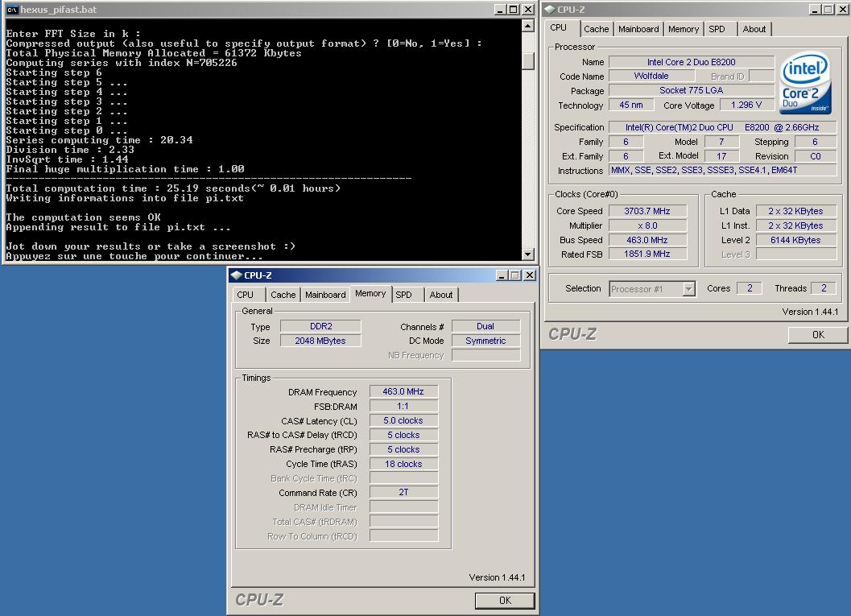This screenshot has height=616, width=851.
Task: Open the Cache tab in CPU-Z processor window
Action: pyautogui.click(x=597, y=29)
